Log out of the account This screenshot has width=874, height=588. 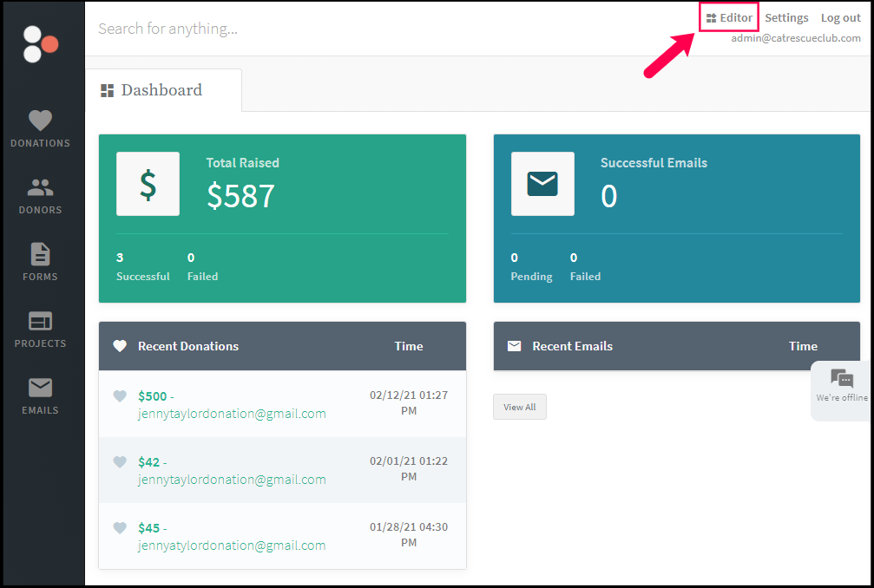tap(840, 18)
